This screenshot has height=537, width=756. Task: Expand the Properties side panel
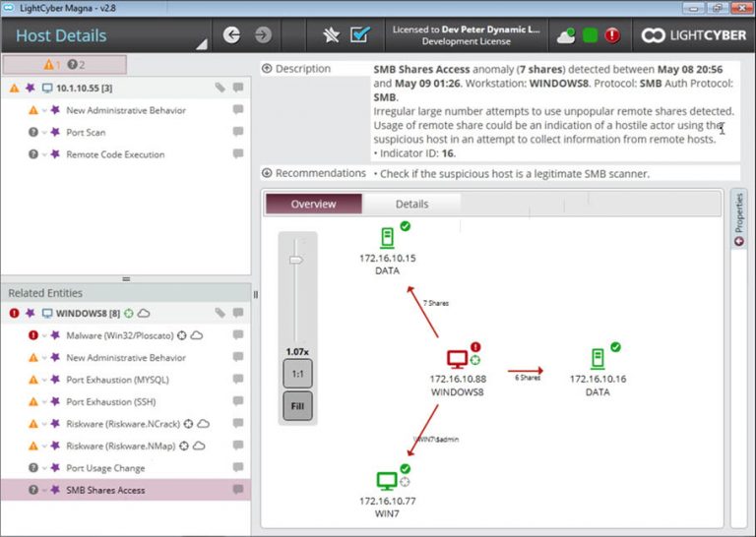(x=738, y=219)
